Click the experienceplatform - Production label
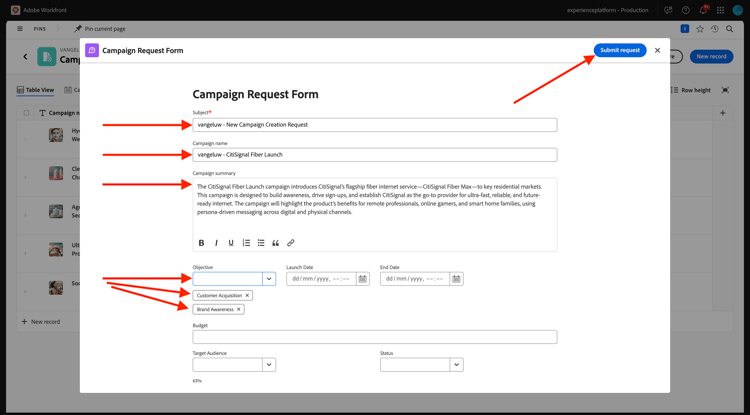Screen dimensions: 750x415 (607, 10)
